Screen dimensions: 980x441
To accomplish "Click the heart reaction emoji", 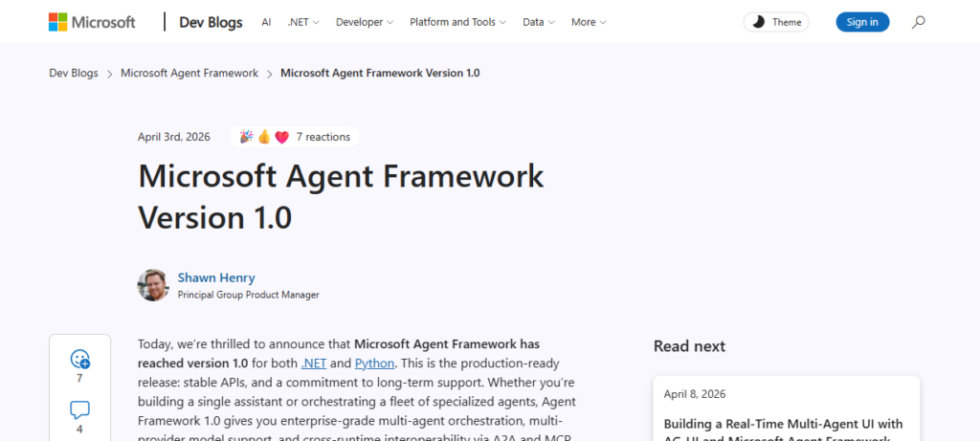I will tap(282, 137).
